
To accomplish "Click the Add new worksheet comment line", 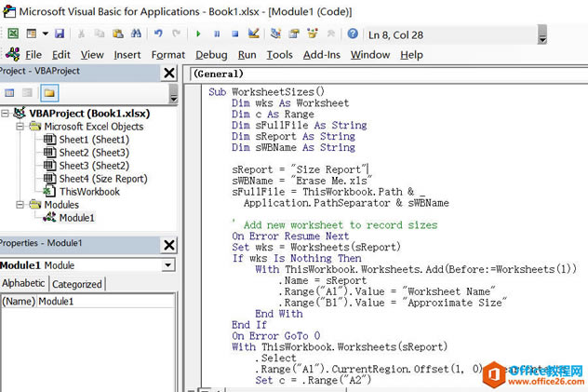I will coord(335,225).
